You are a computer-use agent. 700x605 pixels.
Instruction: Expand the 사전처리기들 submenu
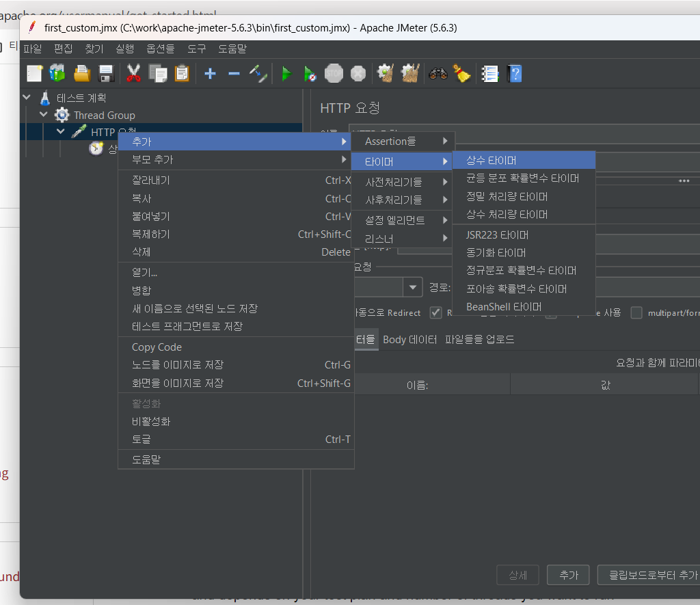coord(403,182)
